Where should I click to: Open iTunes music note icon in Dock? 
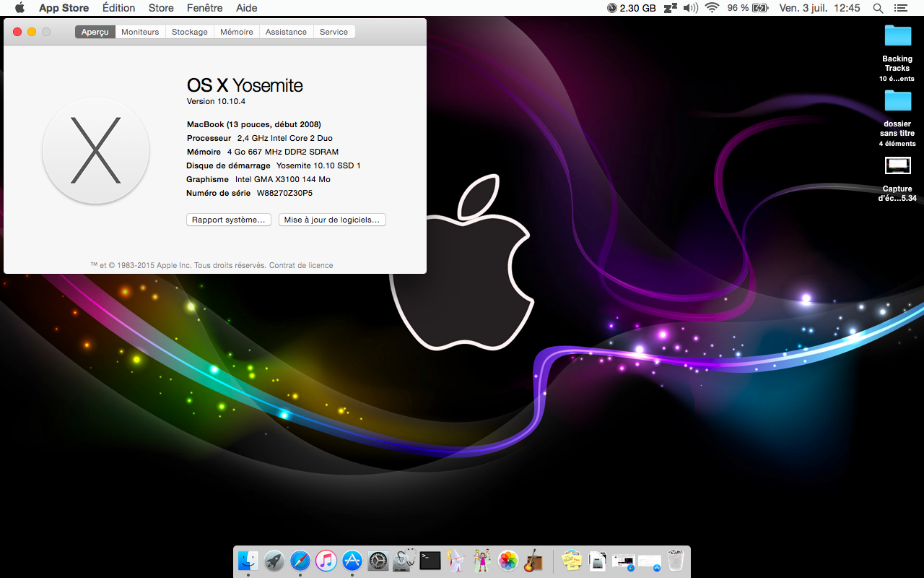coord(326,561)
